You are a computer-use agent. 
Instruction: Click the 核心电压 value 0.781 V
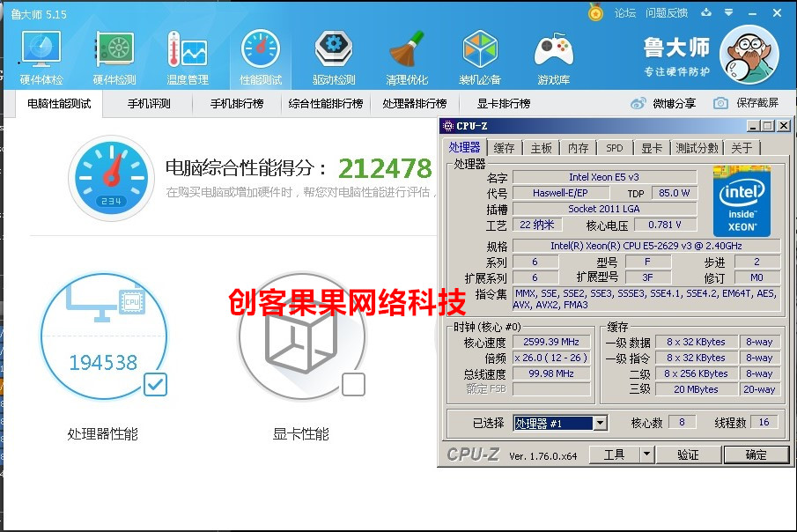664,225
